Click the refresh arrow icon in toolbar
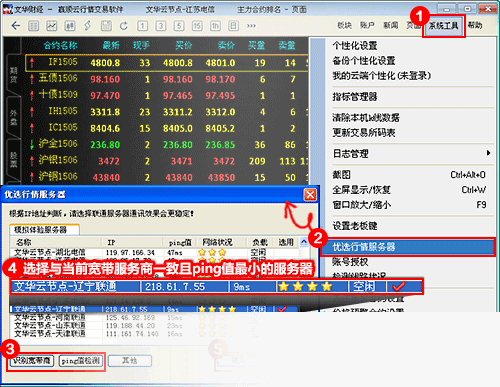Image resolution: width=500 pixels, height=387 pixels. (x=124, y=26)
